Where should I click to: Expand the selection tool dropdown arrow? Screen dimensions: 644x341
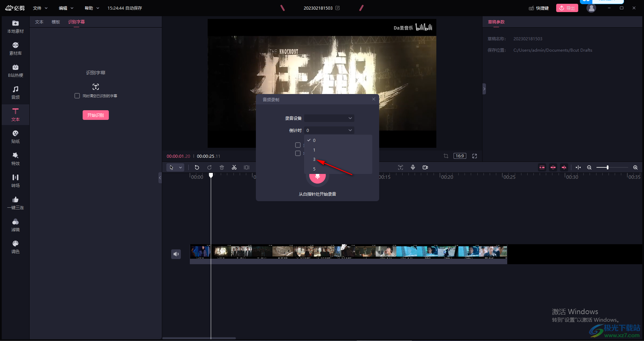180,167
